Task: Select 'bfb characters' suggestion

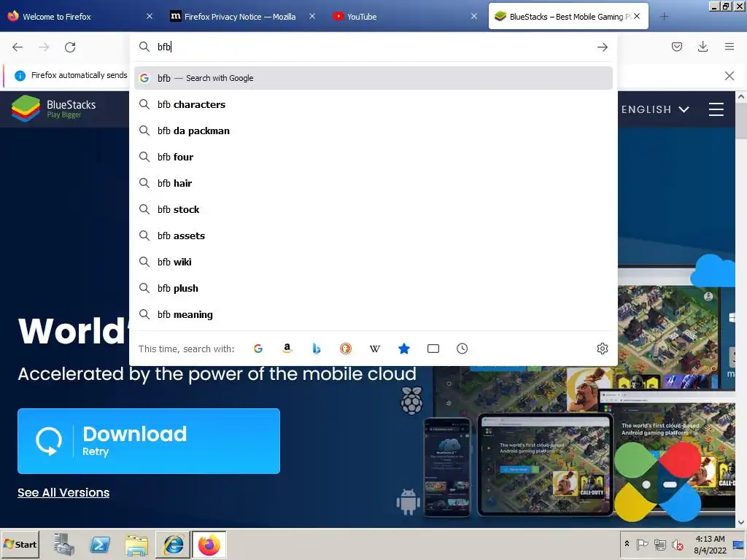Action: point(373,104)
